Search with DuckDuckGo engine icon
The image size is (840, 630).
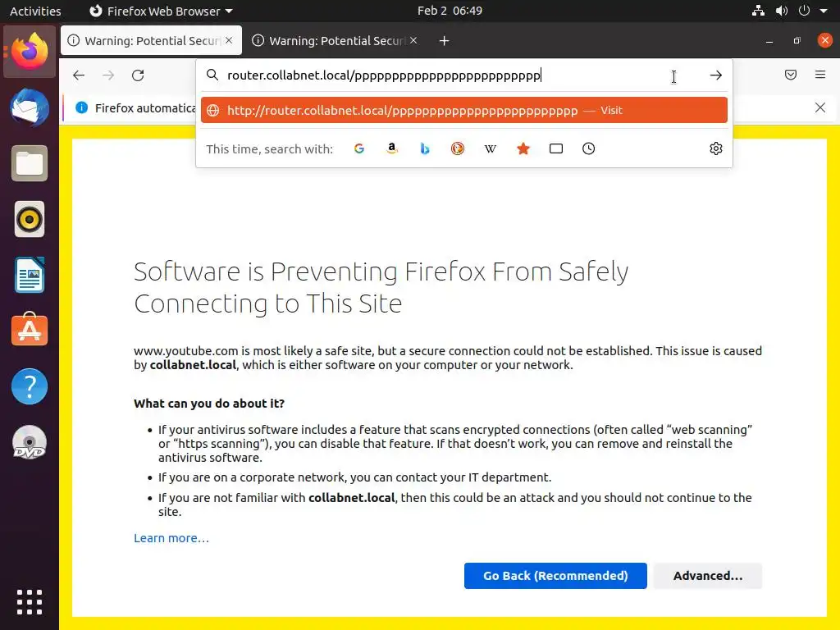458,148
